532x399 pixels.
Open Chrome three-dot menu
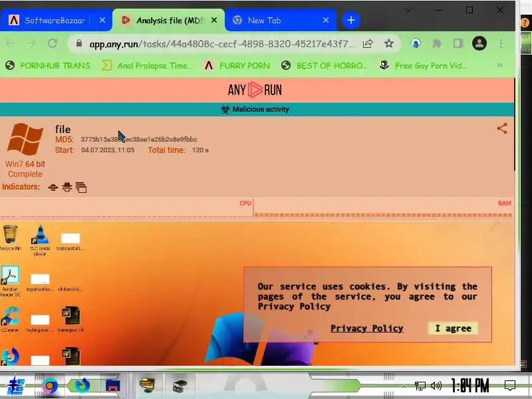pos(501,43)
